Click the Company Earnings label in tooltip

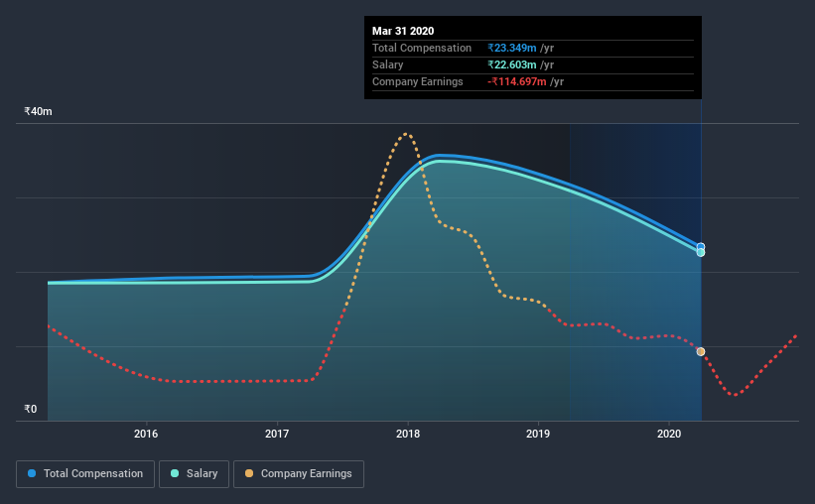point(417,81)
